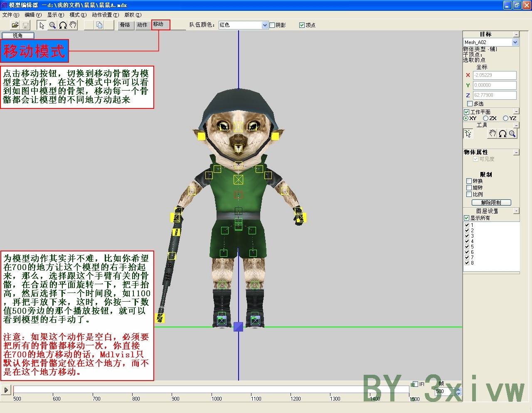Toggle layer 5 checkbox
532x413 pixels.
467,247
